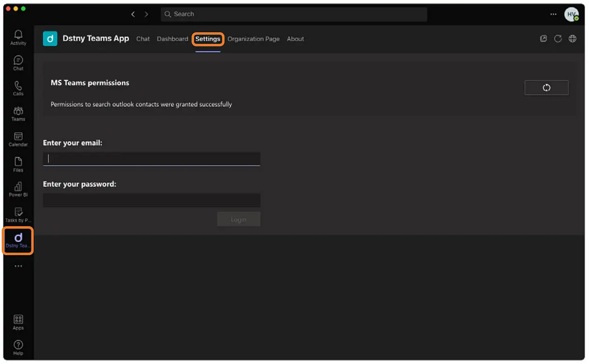Open app in browser globe icon

pyautogui.click(x=572, y=39)
